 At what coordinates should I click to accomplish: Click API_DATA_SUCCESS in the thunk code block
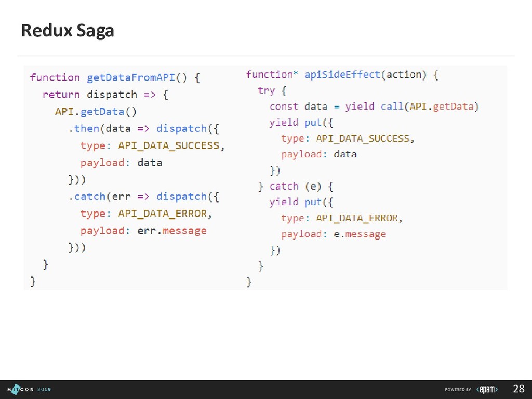coord(169,145)
